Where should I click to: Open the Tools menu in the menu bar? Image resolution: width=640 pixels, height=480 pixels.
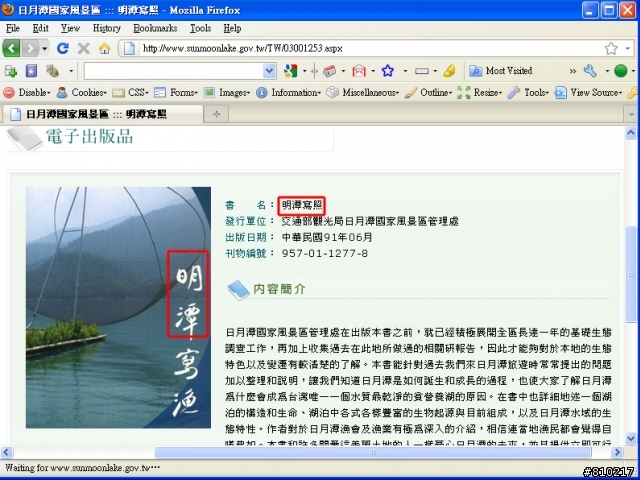pos(200,28)
